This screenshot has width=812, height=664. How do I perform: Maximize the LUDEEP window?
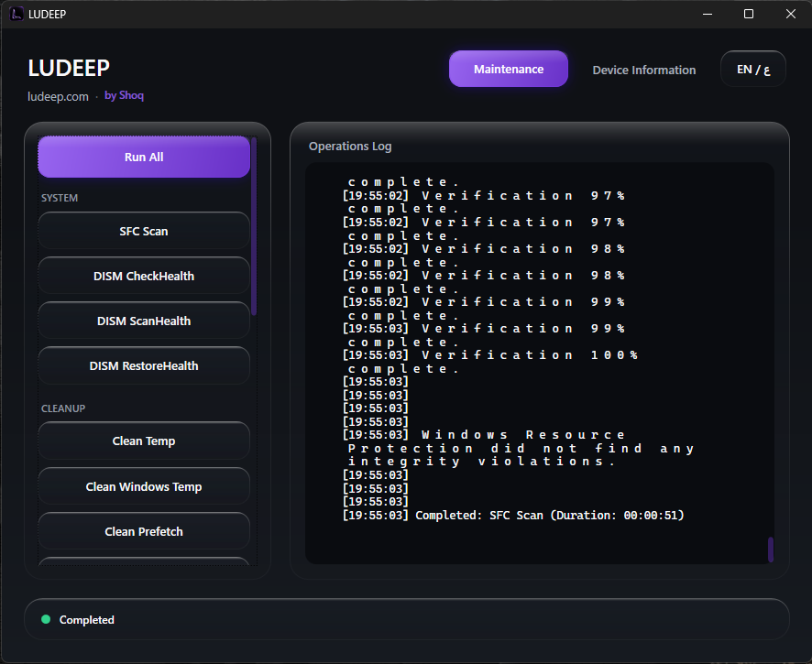749,14
